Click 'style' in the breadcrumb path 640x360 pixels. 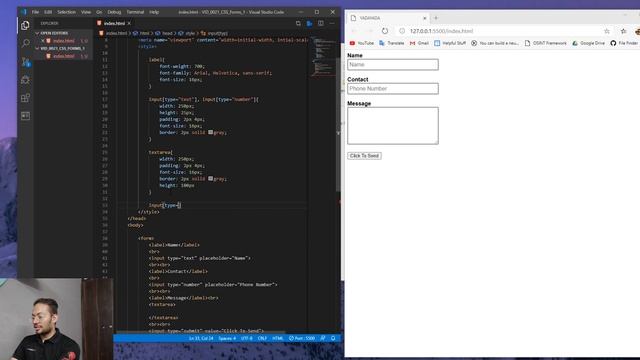pyautogui.click(x=190, y=33)
